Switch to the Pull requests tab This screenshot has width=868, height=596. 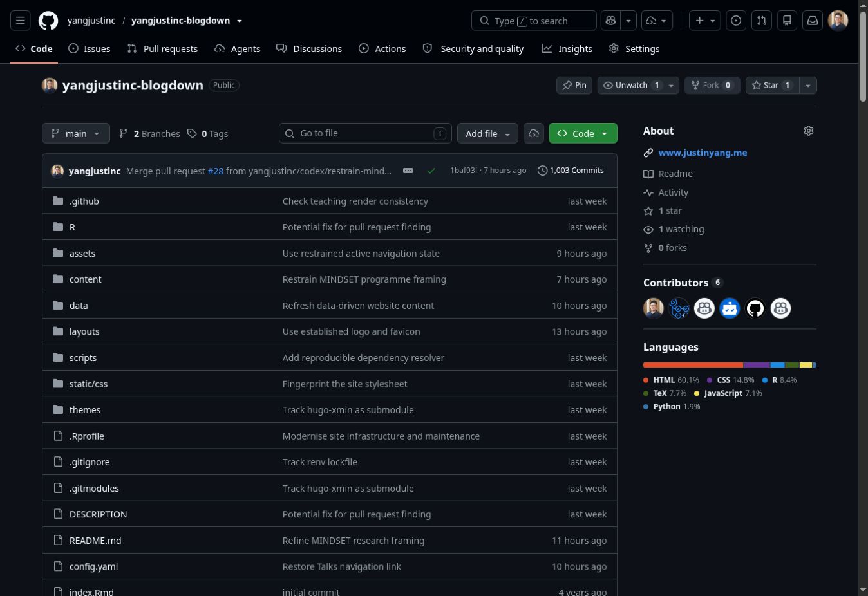(162, 49)
